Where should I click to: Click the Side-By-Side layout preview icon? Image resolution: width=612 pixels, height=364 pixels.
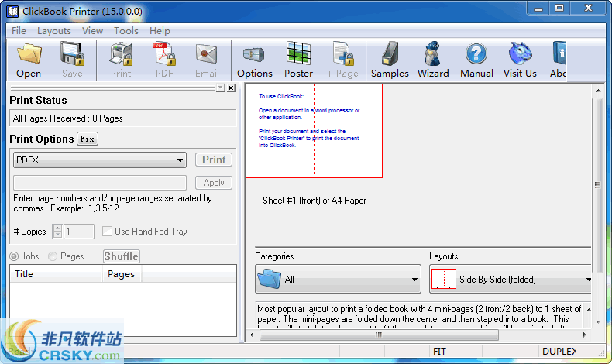[x=444, y=279]
